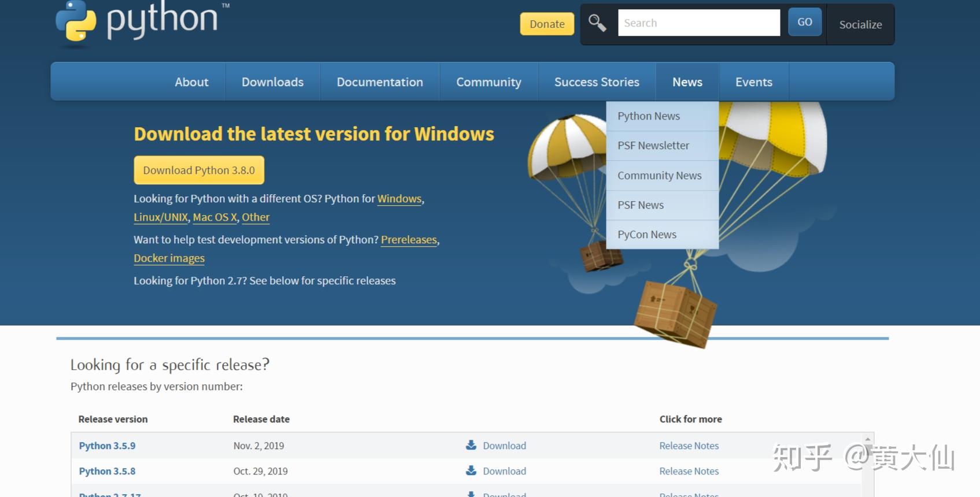Image resolution: width=980 pixels, height=497 pixels.
Task: Click the Download link for Python 3.5.9
Action: coord(505,446)
